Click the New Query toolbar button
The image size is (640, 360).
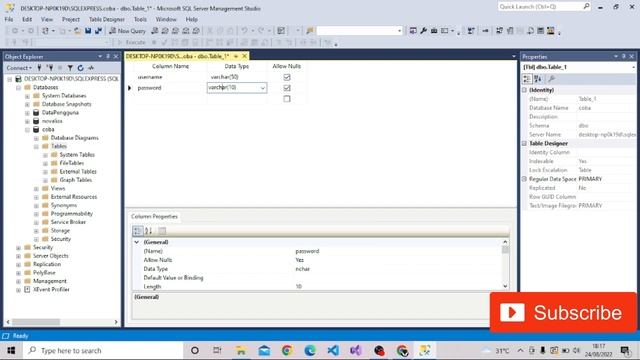(127, 31)
